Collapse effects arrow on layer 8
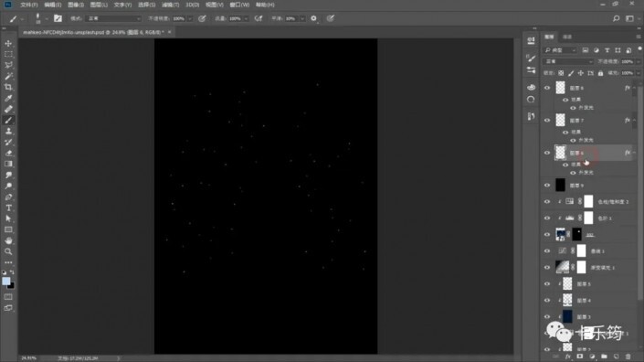 (x=635, y=88)
